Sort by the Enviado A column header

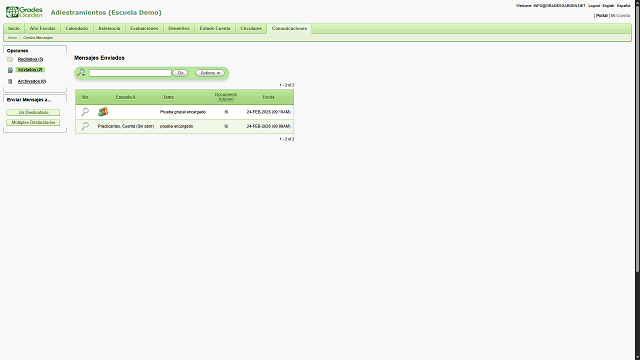point(126,97)
